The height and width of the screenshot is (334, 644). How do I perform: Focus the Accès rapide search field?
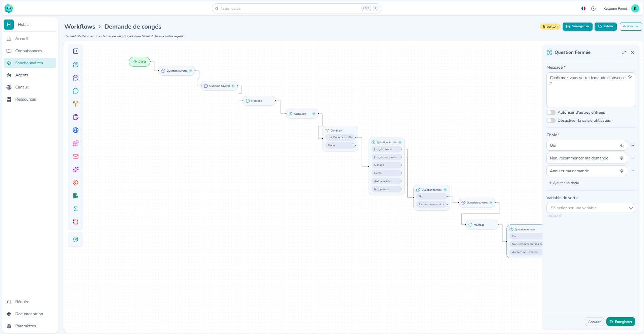click(x=296, y=8)
